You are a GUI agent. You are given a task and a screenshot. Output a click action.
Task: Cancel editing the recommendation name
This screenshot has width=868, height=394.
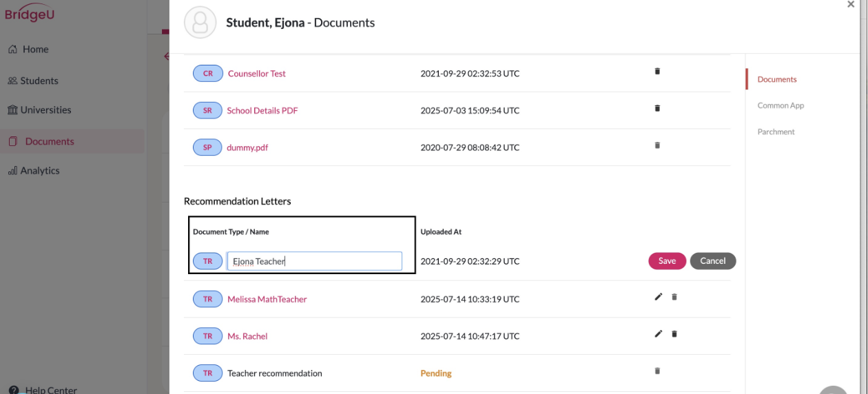click(713, 261)
